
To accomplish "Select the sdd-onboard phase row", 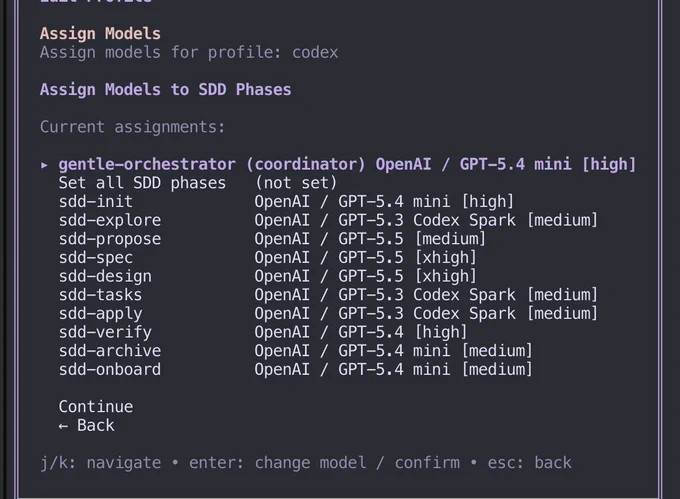I will pyautogui.click(x=296, y=369).
